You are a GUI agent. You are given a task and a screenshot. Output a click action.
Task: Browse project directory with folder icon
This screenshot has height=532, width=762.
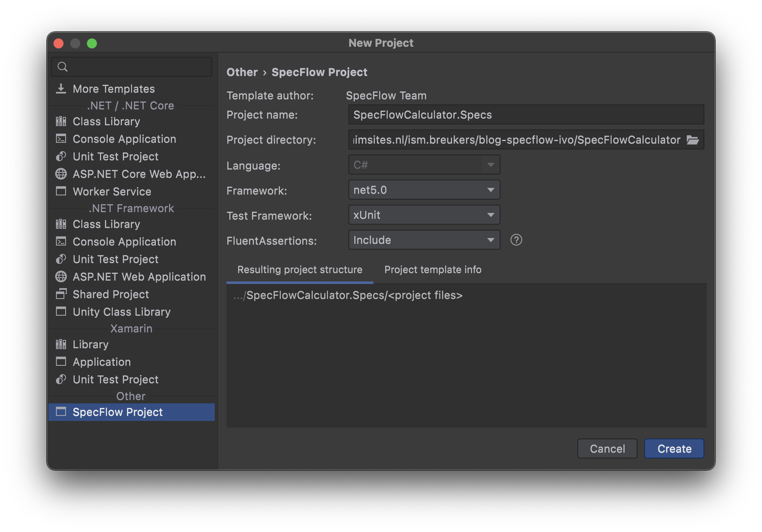pos(693,140)
